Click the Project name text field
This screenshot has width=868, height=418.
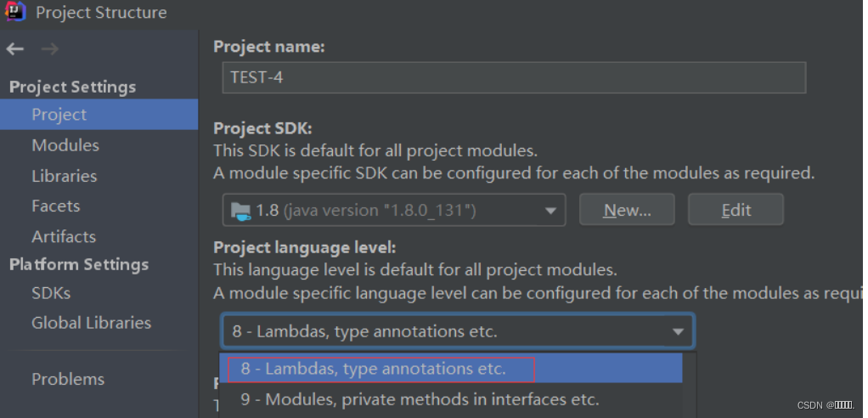513,77
